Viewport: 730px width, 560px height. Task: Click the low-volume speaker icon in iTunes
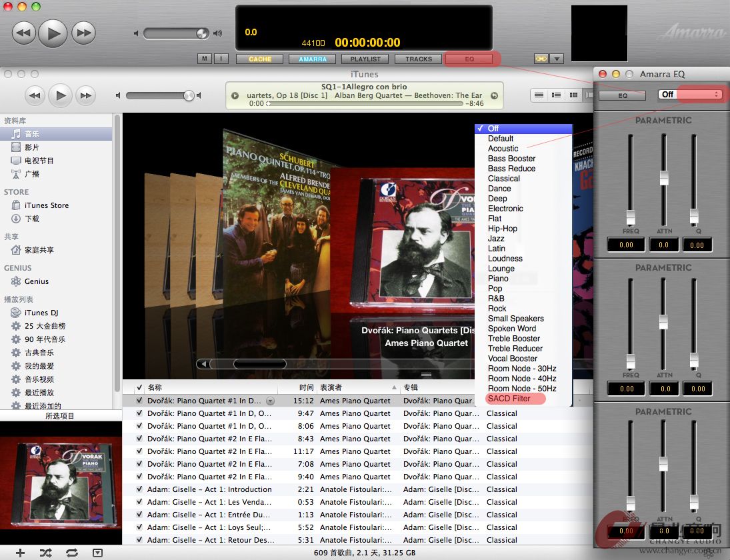click(x=118, y=95)
